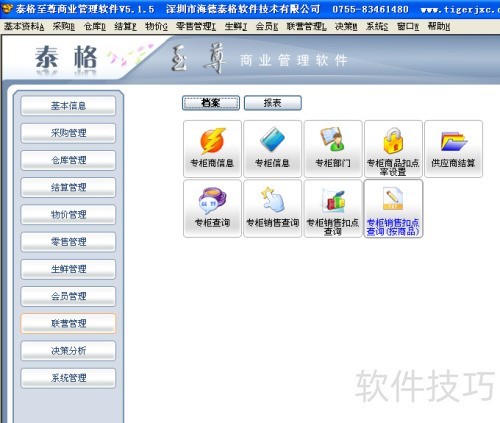Go to 仓库管理 in sidebar
This screenshot has width=500, height=423.
(x=68, y=160)
